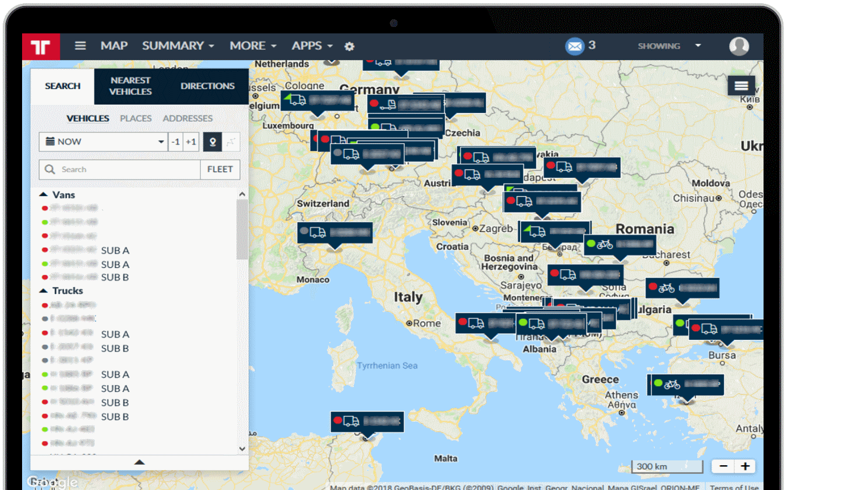Image resolution: width=868 pixels, height=490 pixels.
Task: Click the search magnifier icon
Action: (50, 169)
